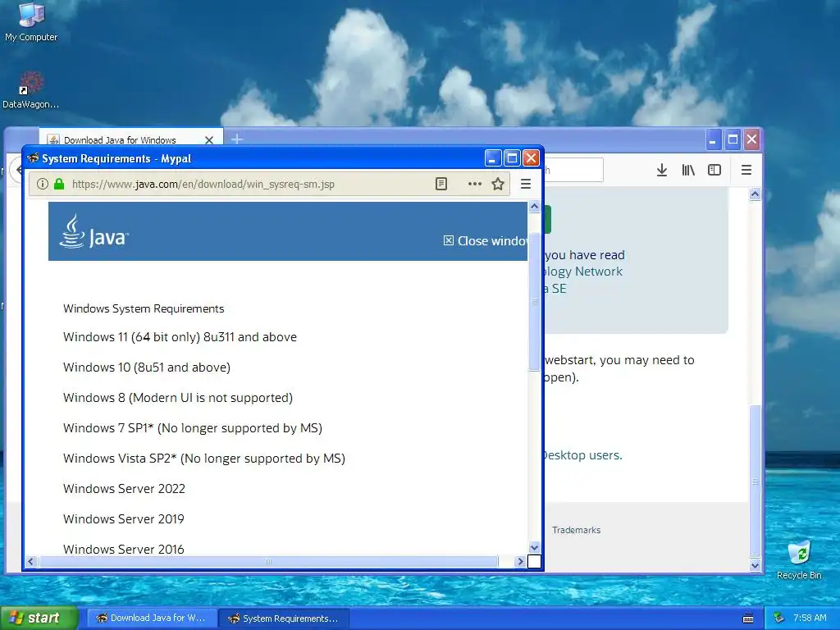Minimize the System Requirements Mypal window
840x630 pixels.
click(493, 158)
